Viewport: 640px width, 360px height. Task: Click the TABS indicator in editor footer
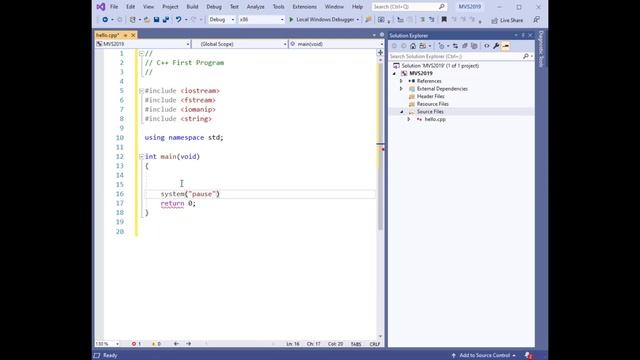coord(356,344)
